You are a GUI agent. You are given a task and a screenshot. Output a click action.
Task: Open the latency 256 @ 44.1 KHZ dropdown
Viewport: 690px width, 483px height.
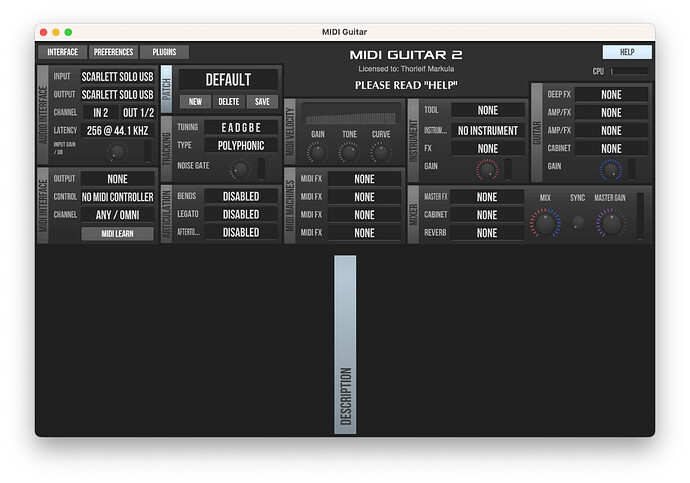click(x=117, y=131)
